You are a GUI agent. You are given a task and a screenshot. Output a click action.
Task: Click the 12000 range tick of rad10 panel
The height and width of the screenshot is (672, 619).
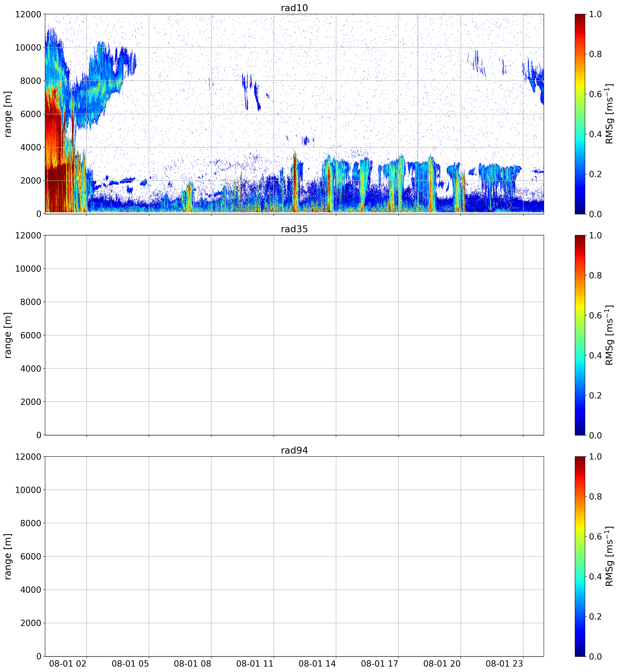(28, 14)
